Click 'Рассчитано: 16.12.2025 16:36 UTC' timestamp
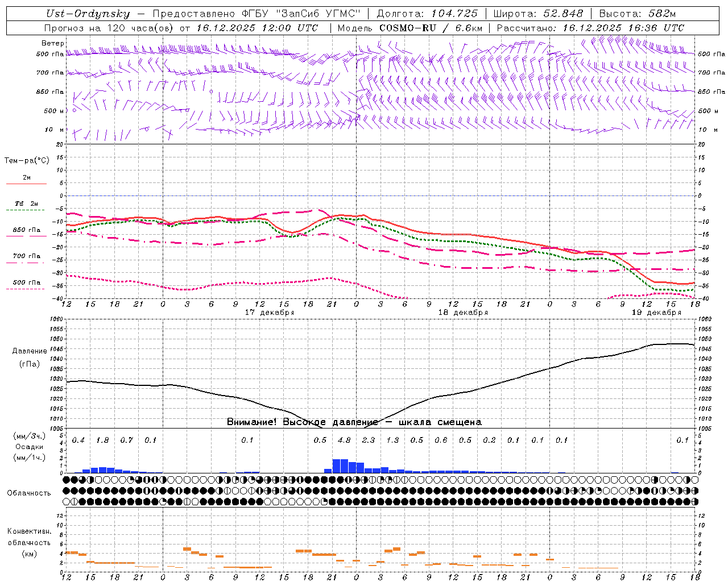 point(590,28)
